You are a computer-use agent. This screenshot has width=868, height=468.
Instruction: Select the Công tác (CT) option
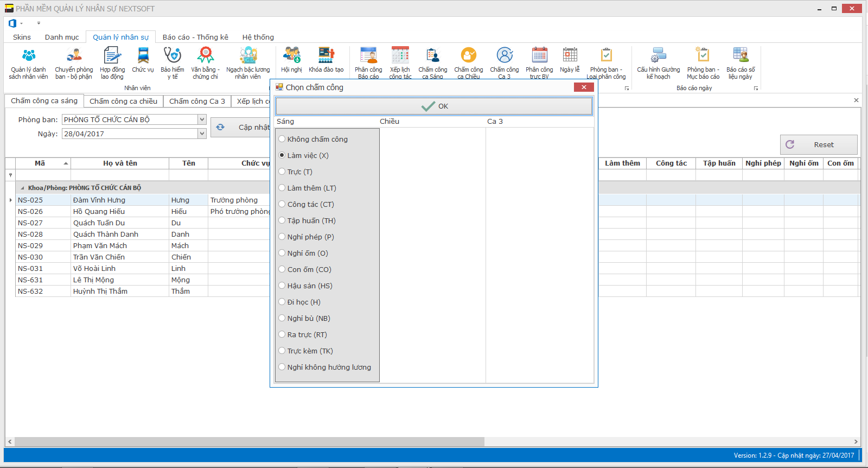click(282, 204)
